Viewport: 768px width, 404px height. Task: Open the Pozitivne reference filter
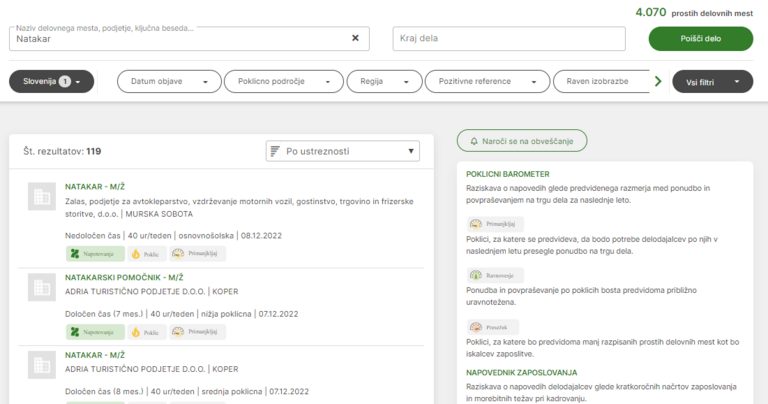[486, 81]
